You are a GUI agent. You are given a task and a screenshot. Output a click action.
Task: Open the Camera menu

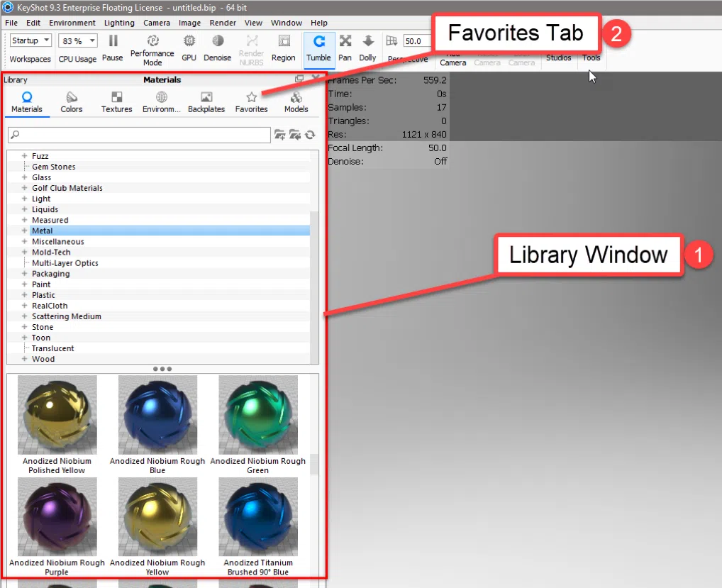pyautogui.click(x=157, y=23)
